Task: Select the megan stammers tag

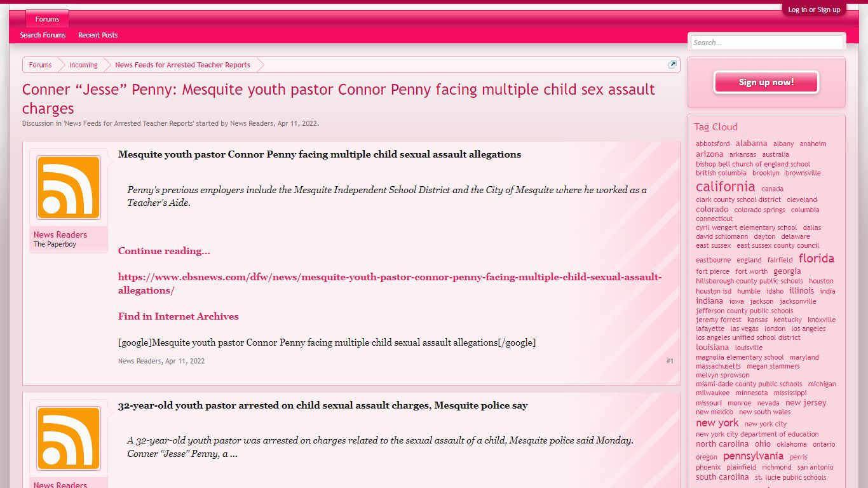Action: pyautogui.click(x=773, y=366)
